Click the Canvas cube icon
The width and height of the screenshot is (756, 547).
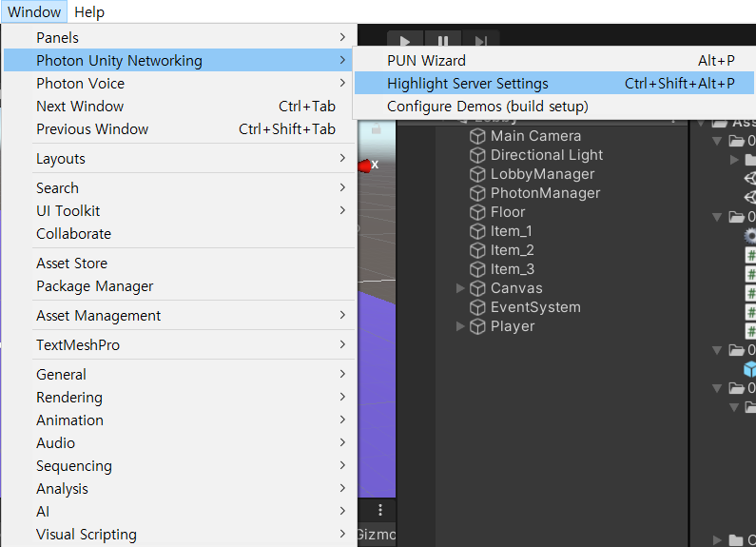click(x=477, y=289)
